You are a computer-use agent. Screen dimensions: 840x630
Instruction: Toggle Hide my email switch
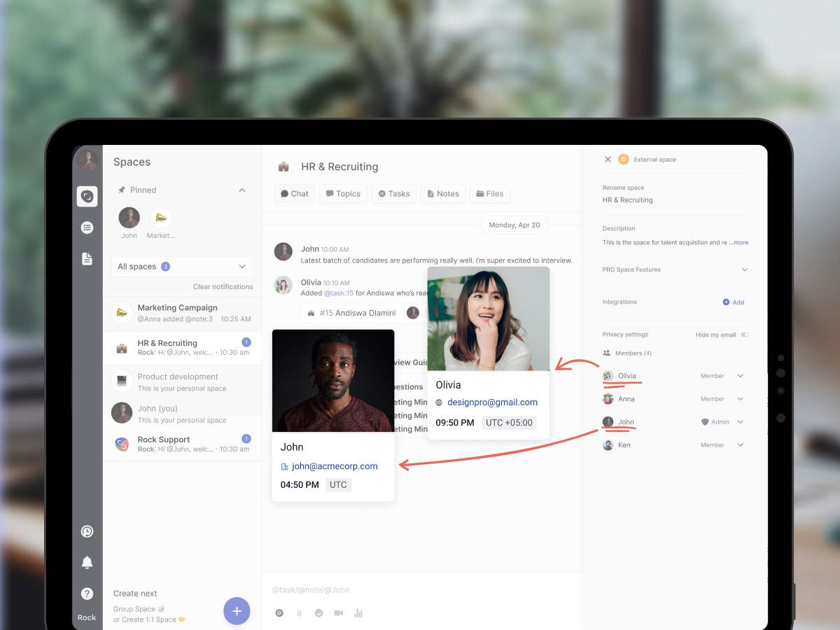(x=745, y=335)
